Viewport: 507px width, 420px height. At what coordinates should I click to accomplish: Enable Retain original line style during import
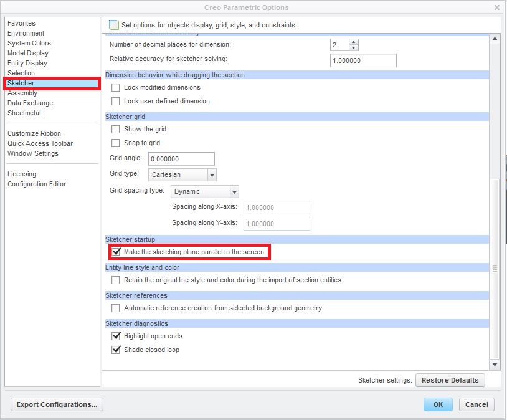(x=115, y=280)
